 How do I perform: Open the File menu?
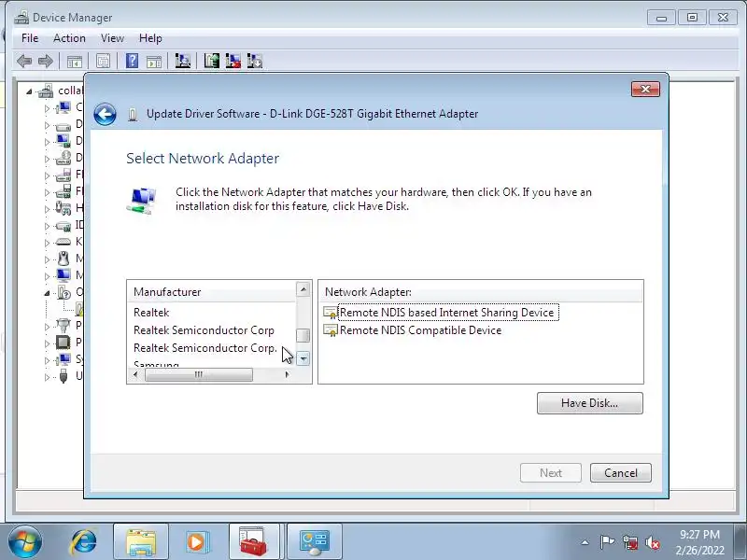click(30, 38)
